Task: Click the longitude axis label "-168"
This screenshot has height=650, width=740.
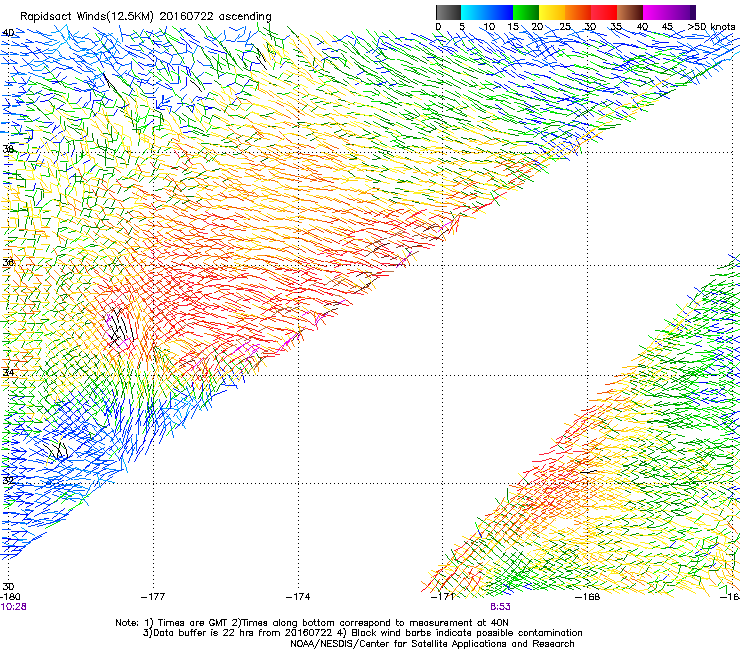Action: [588, 597]
